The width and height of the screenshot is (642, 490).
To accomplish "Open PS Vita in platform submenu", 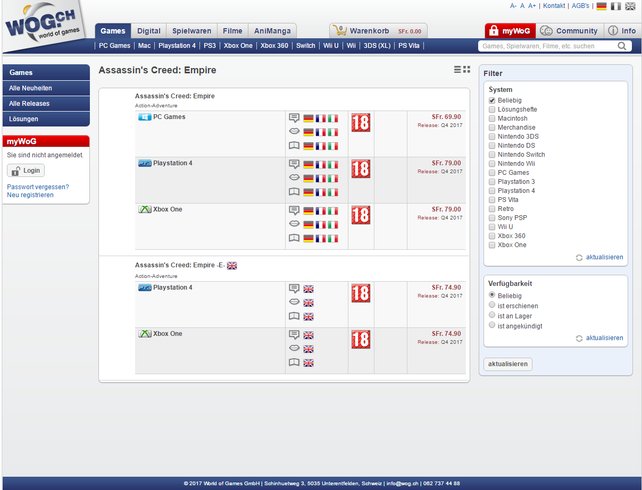I will 409,46.
